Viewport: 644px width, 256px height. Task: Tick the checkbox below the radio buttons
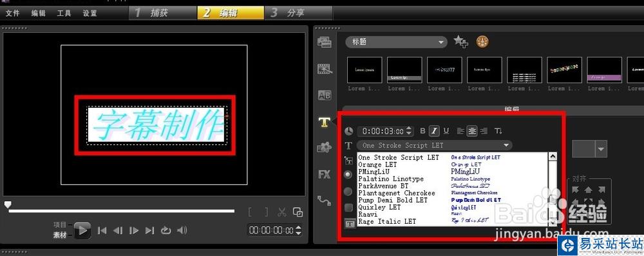[x=348, y=208]
